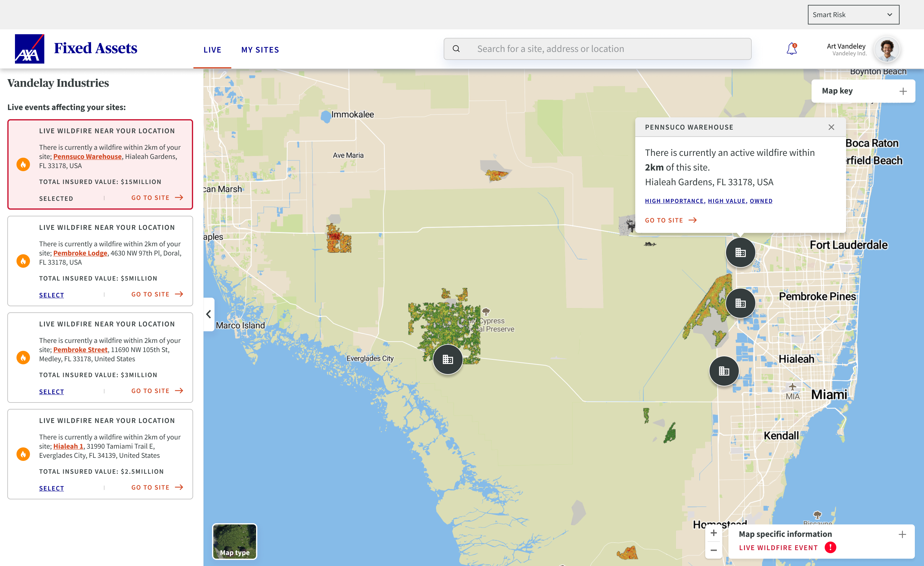Click GO TO SITE on Pennsuco card
The height and width of the screenshot is (566, 924).
pyautogui.click(x=157, y=198)
